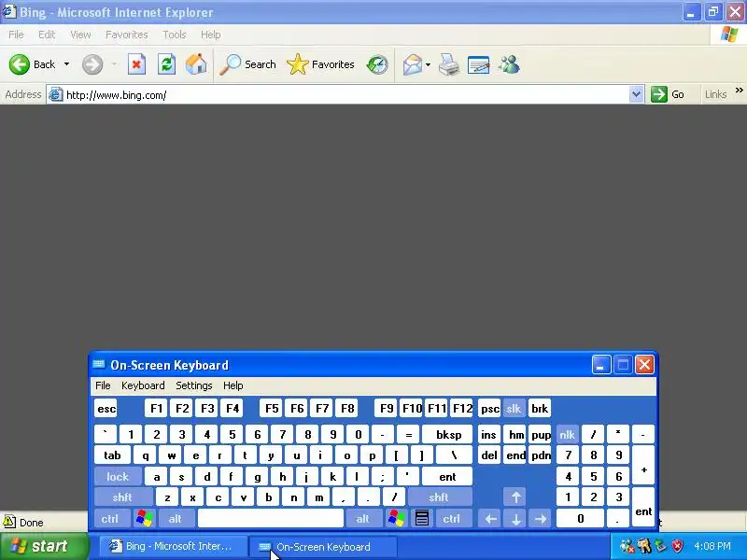Image resolution: width=747 pixels, height=560 pixels.
Task: Toggle the left shft key
Action: 122,497
